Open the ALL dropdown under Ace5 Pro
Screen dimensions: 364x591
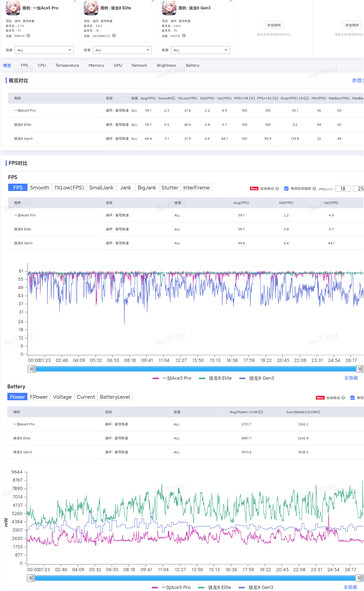pyautogui.click(x=44, y=50)
